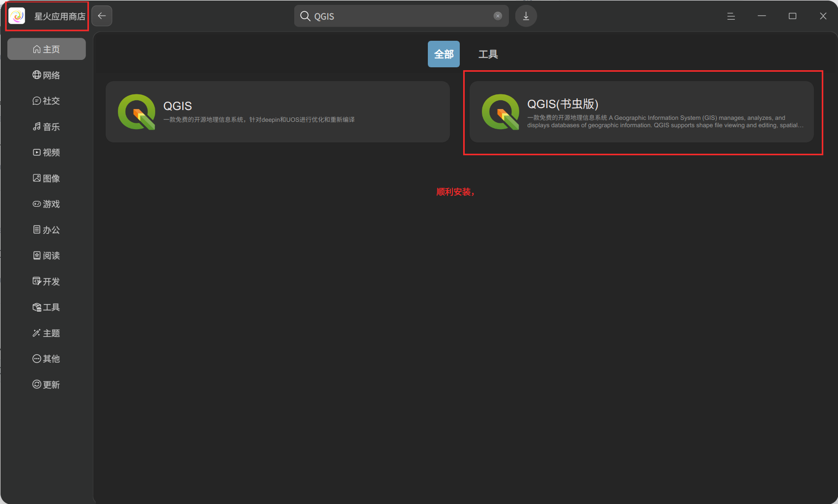Open the hamburger main menu
The image size is (838, 504).
pos(731,16)
